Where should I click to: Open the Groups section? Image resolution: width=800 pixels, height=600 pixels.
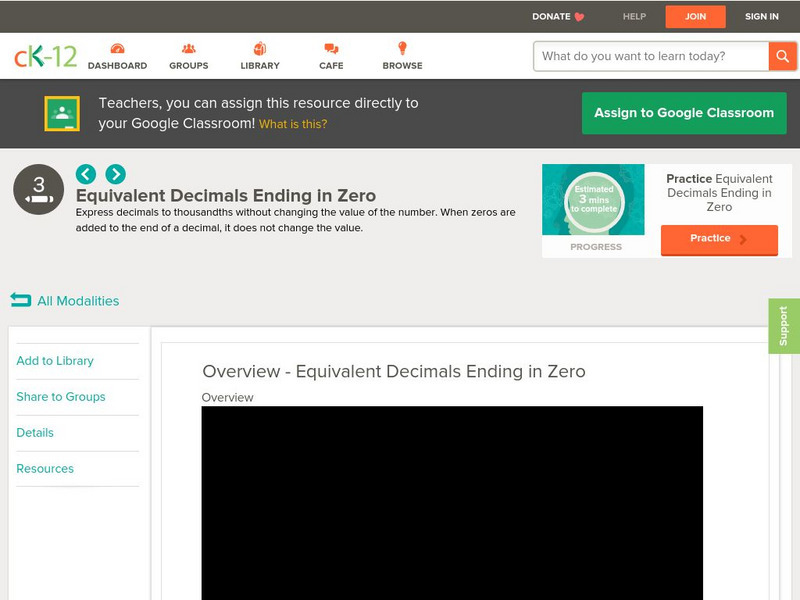tap(188, 57)
